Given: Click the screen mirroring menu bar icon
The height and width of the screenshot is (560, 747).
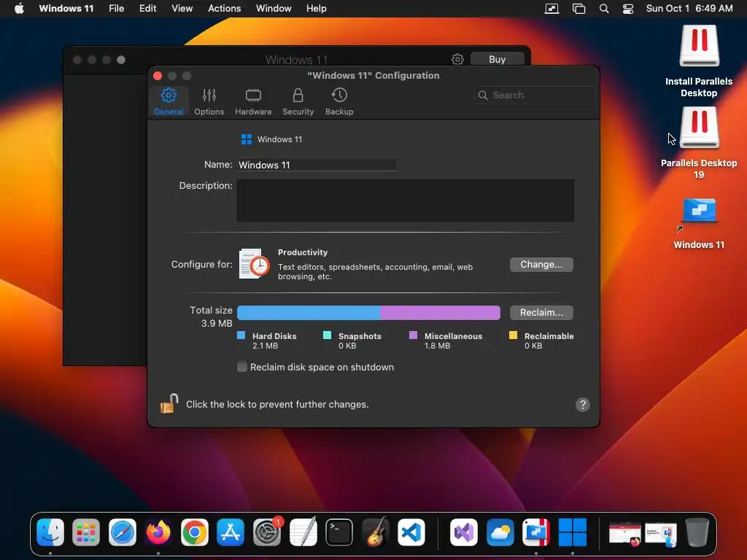Looking at the screenshot, I should click(x=551, y=9).
